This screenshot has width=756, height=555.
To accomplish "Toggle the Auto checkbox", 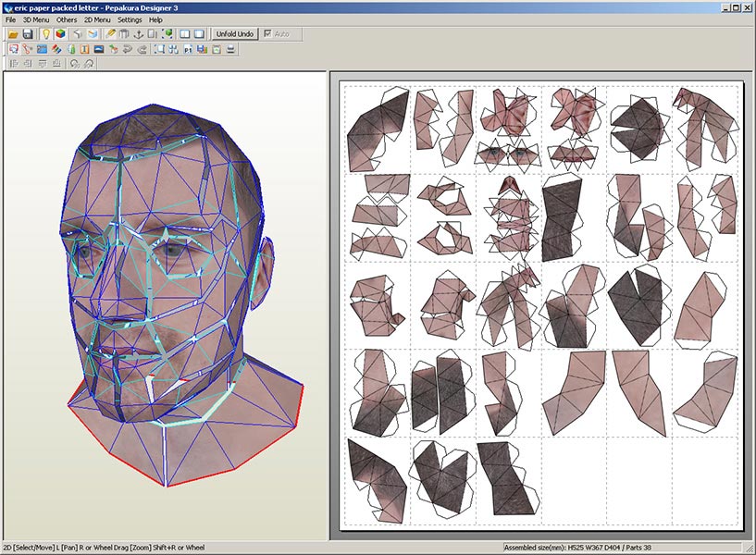I will [268, 34].
